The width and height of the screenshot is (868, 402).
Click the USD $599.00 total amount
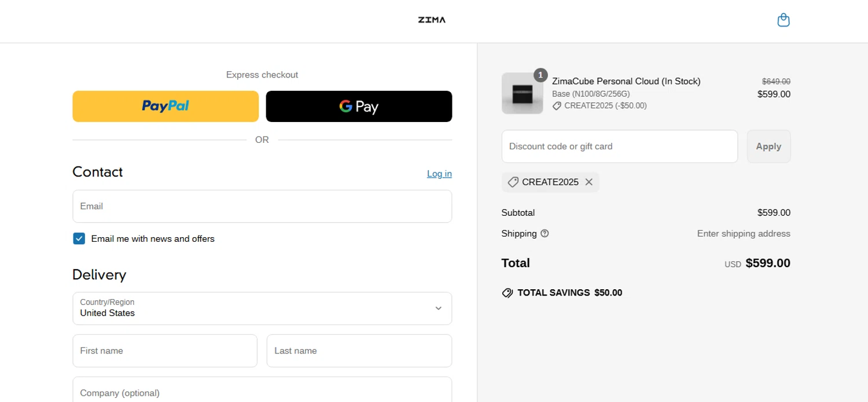757,263
